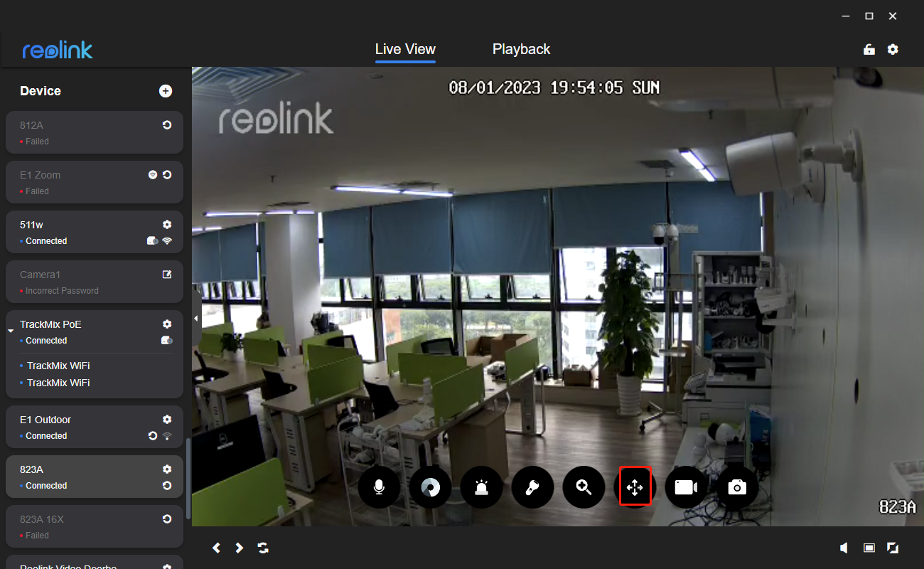Go to next page of camera views
The image size is (924, 569).
(x=240, y=548)
